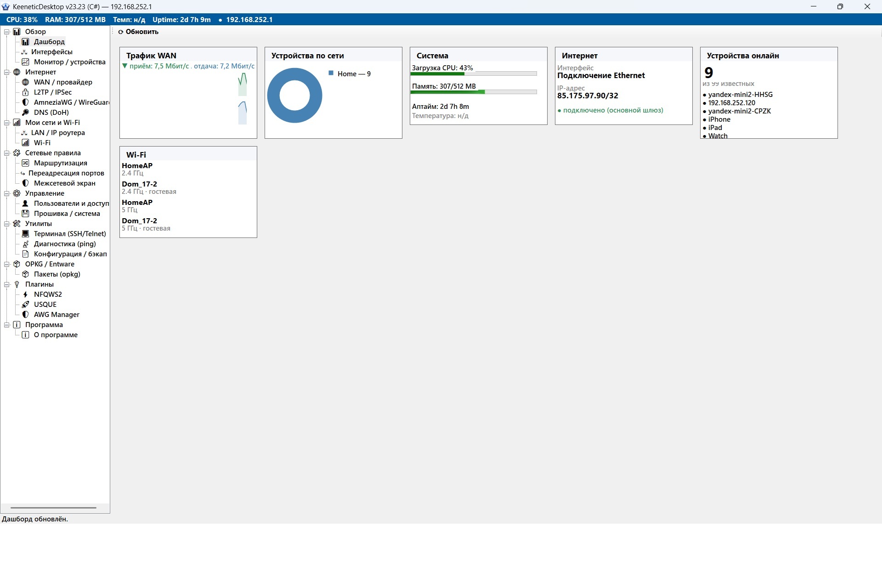
Task: Click the Wi-Fi tree icon
Action: (x=26, y=143)
